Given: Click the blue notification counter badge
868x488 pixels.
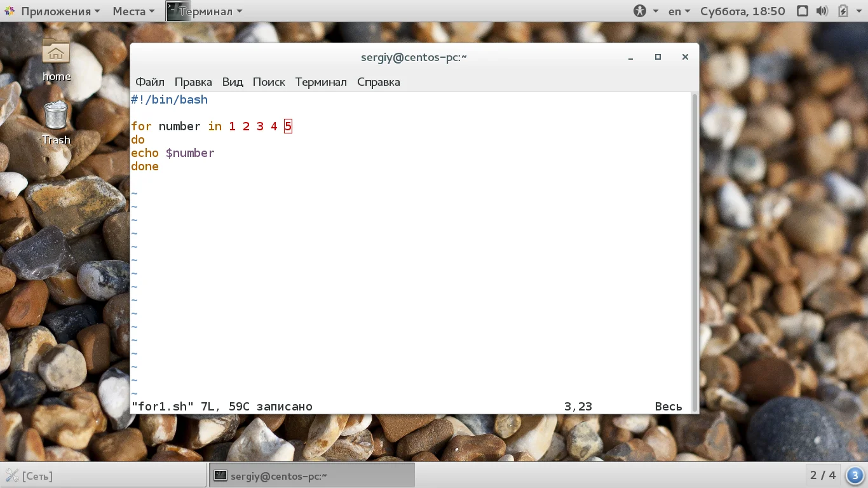Looking at the screenshot, I should tap(855, 475).
